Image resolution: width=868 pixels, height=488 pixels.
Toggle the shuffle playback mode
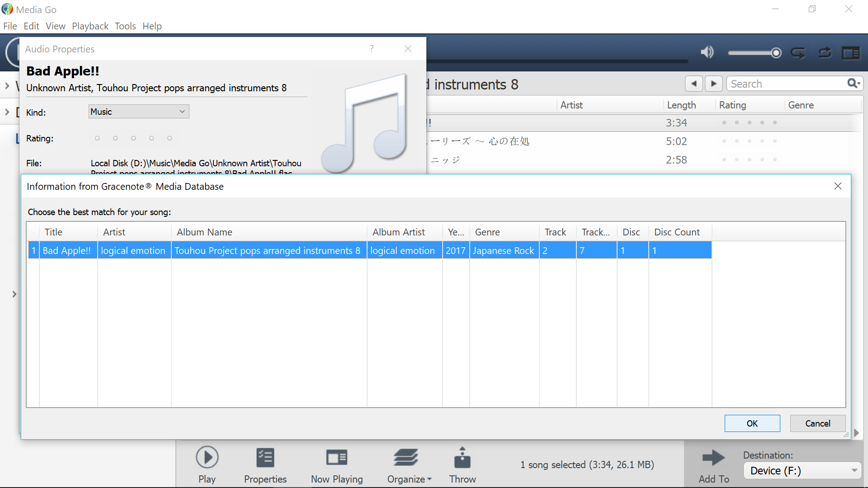pos(825,53)
